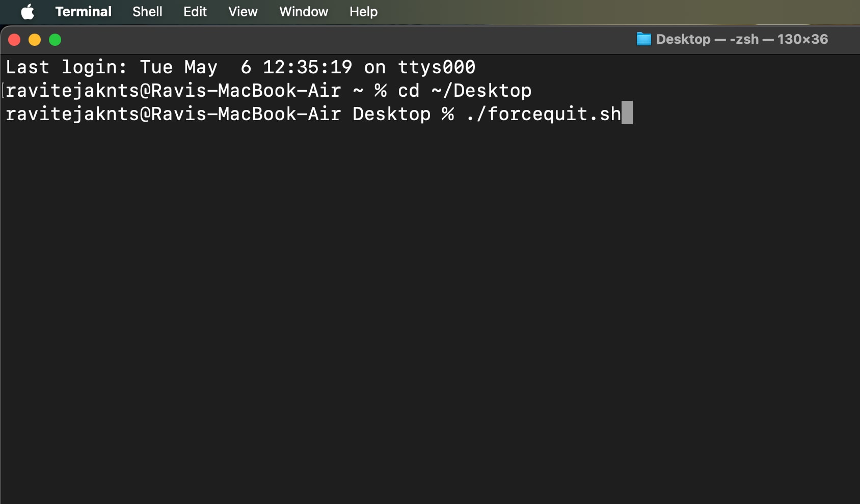Click the green full-screen button
The image size is (860, 504).
55,39
